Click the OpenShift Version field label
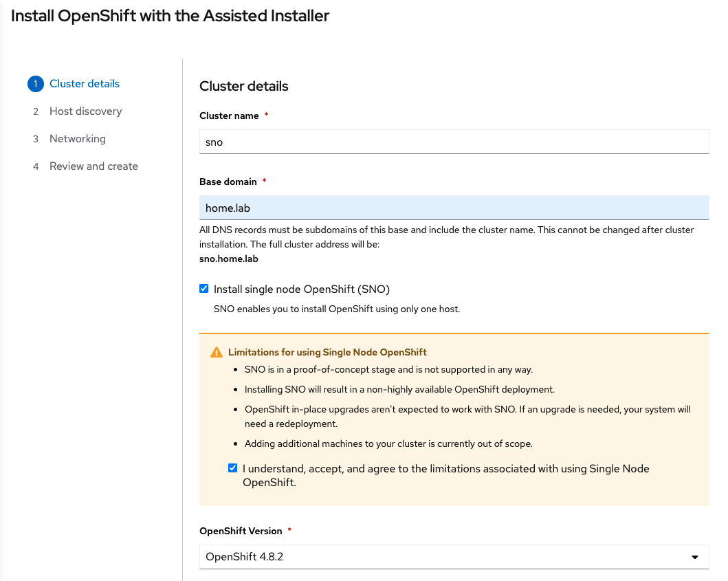 241,531
